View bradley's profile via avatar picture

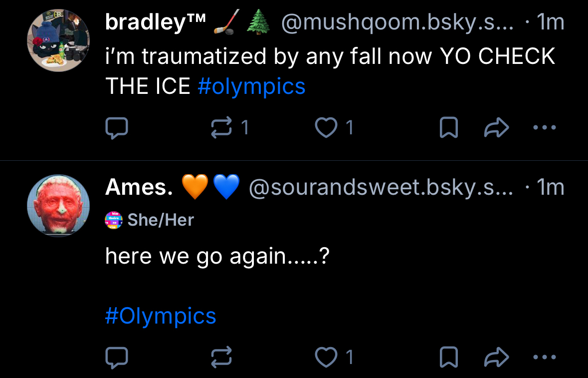(x=58, y=40)
